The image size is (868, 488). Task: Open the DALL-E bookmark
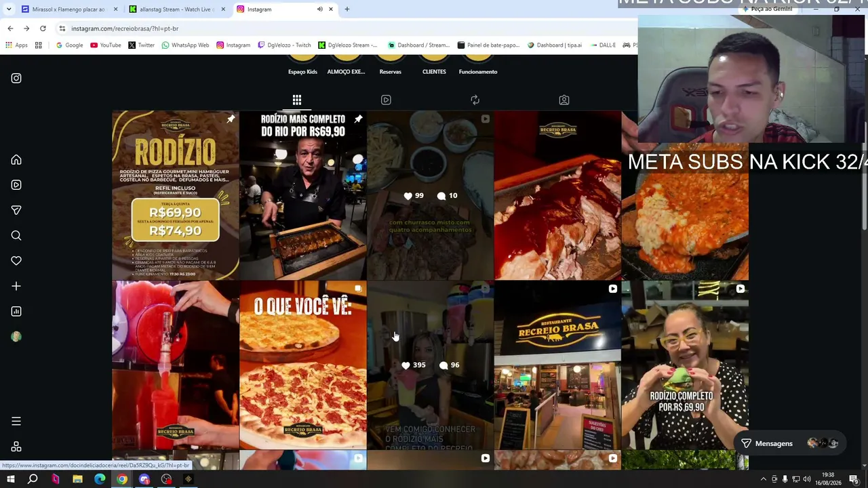(x=603, y=45)
